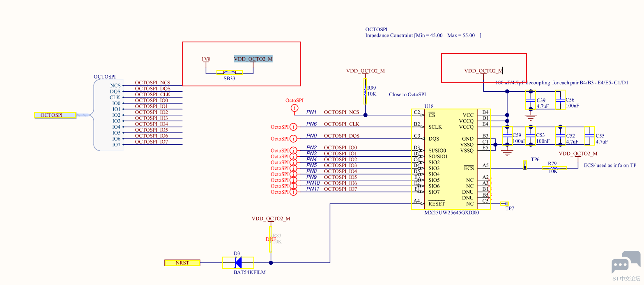Select the NCS entry in the OCTOSPI harness

click(x=115, y=86)
